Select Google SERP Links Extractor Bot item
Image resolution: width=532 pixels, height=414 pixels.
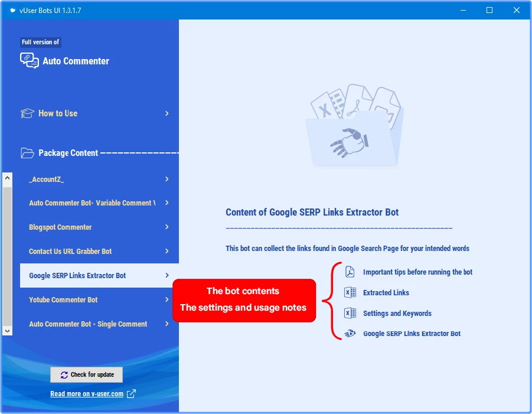coord(99,275)
